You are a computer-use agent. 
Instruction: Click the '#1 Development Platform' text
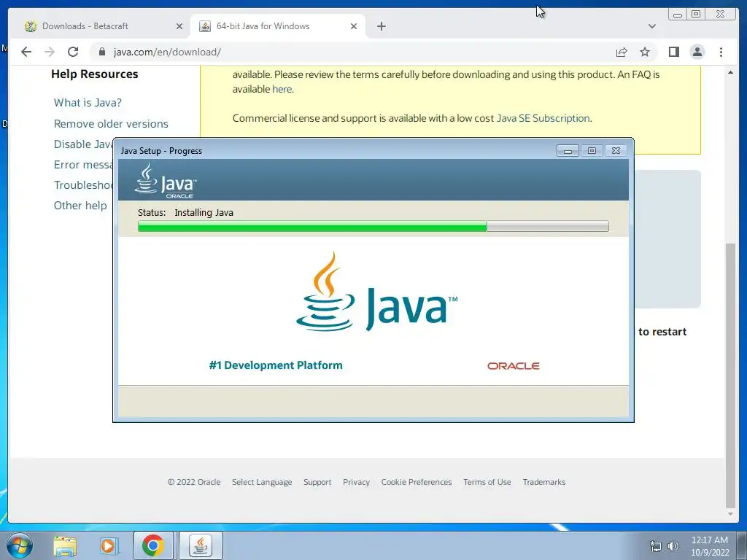(x=275, y=365)
